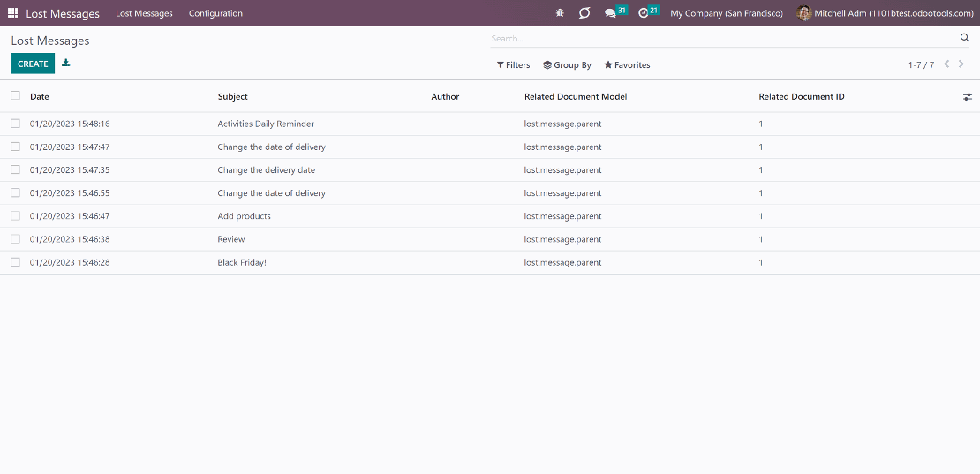This screenshot has width=980, height=474.
Task: Click the date 01/20/2023 15:47:35
Action: [x=70, y=169]
